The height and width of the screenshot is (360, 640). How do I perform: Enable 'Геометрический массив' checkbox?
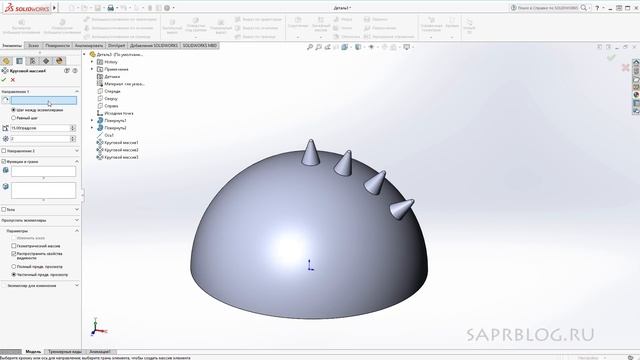click(13, 246)
